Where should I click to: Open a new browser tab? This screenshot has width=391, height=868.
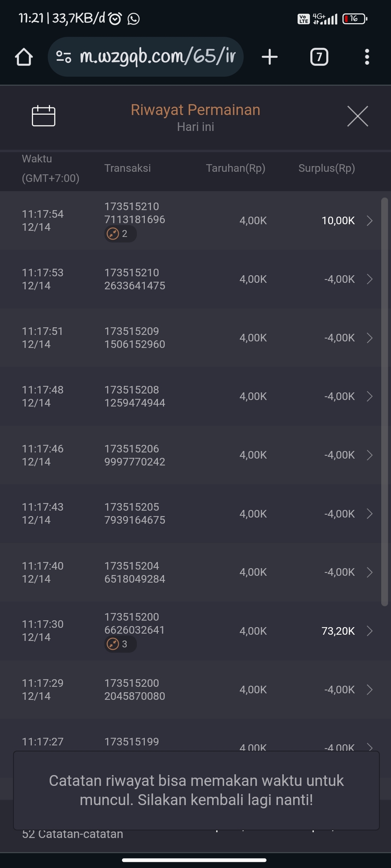270,57
